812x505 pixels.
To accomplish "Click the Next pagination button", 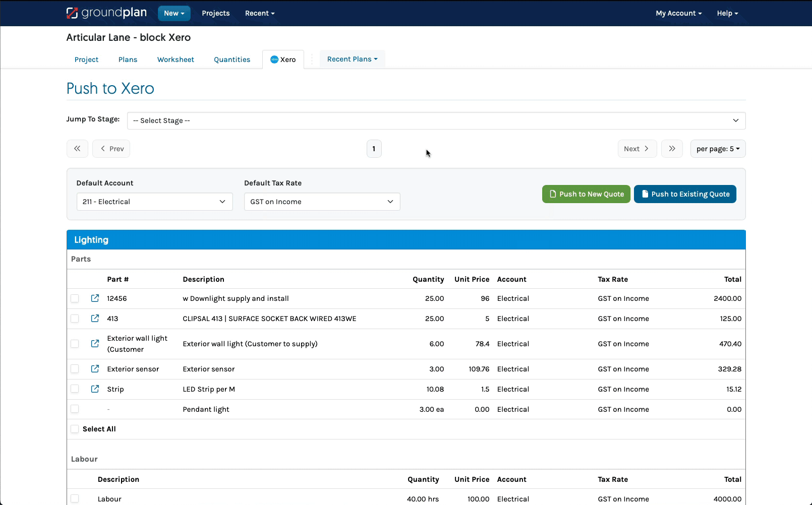I will pos(637,148).
